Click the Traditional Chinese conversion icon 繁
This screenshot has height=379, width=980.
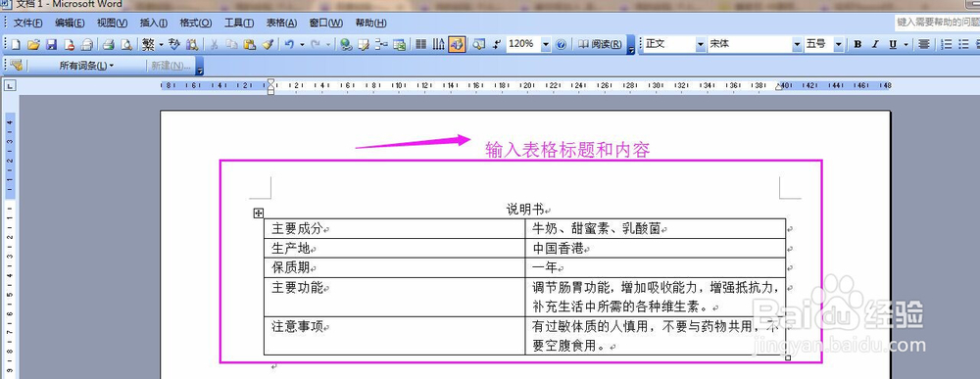148,44
